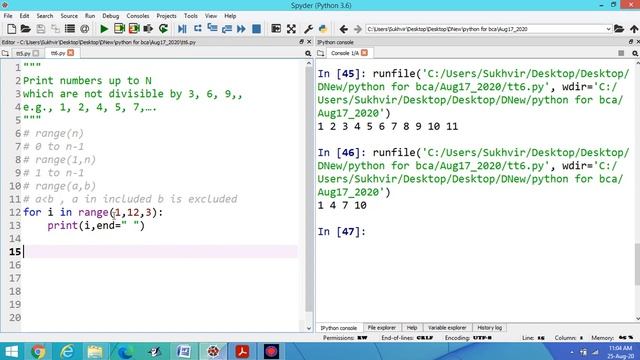Click the console vertical scrollbar thumb
Viewport: 640px width, 360px height.
pyautogui.click(x=638, y=264)
